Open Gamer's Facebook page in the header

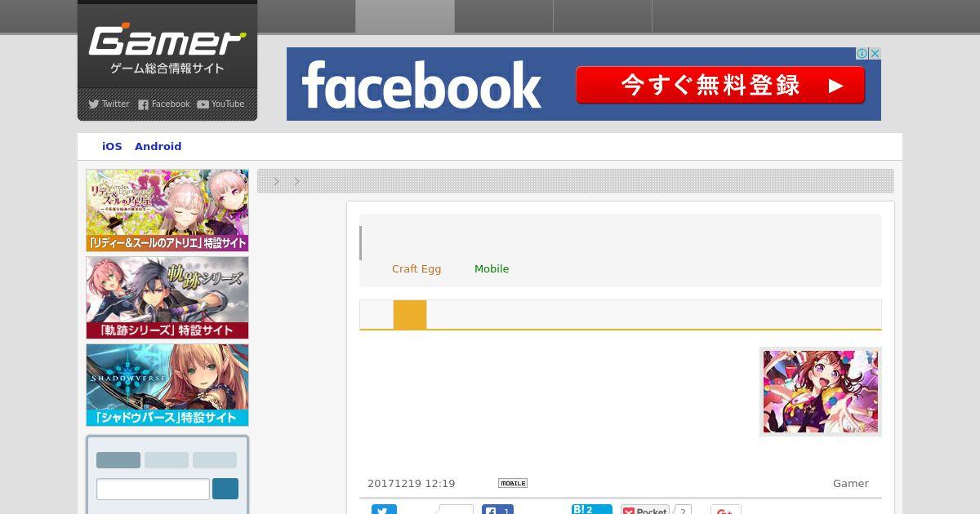click(x=163, y=104)
